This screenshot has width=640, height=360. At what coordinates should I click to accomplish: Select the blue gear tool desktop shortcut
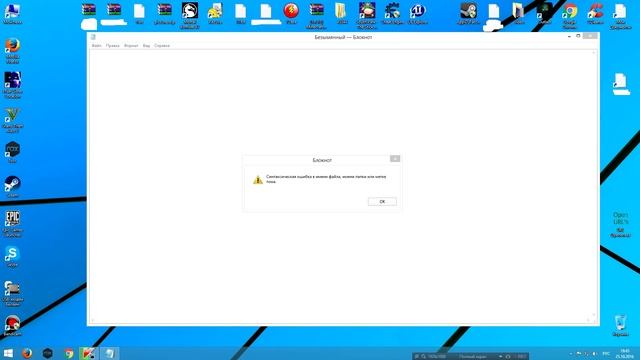click(x=392, y=13)
